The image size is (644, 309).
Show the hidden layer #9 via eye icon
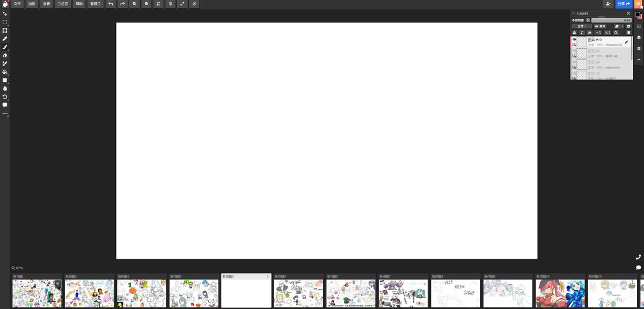(x=574, y=51)
